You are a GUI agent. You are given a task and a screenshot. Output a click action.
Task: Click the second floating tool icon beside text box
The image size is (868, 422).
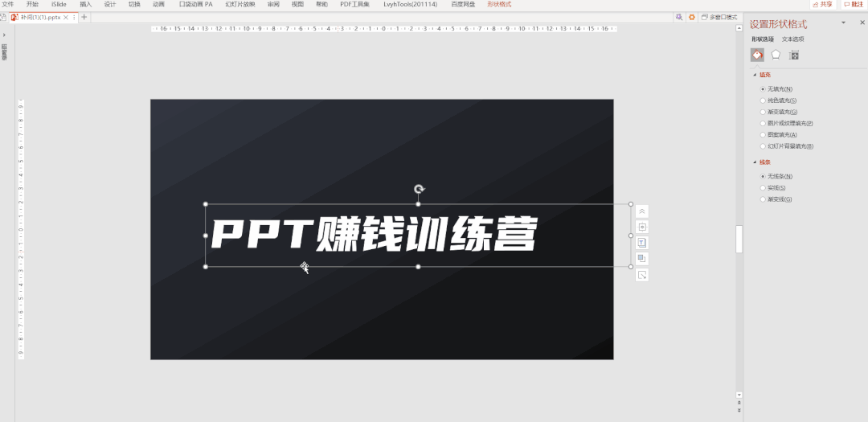[x=642, y=227]
